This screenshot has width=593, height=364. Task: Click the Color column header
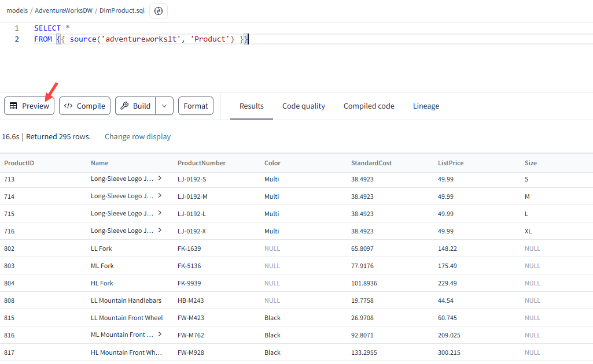pos(272,163)
